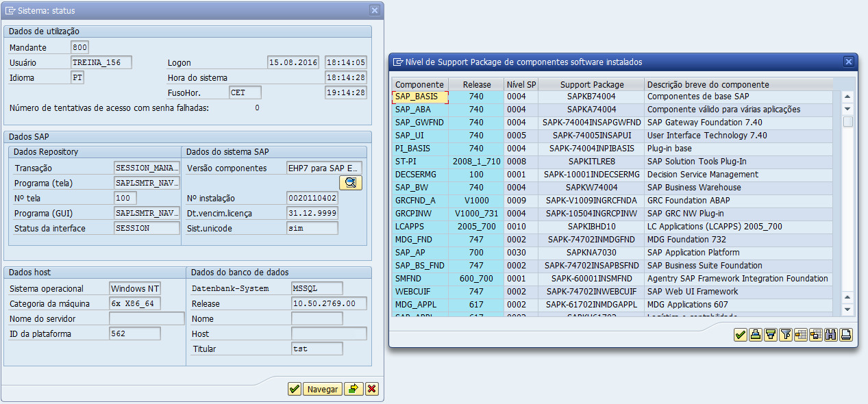The width and height of the screenshot is (868, 404).
Task: Click the Nº tela field 100
Action: pos(125,198)
